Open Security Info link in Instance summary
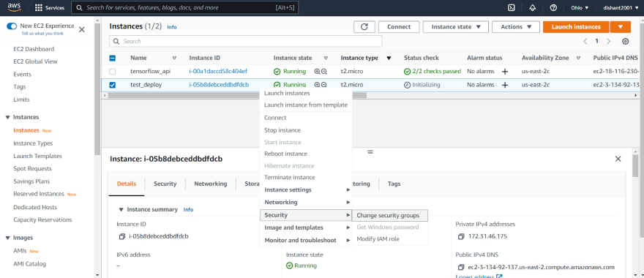 188,209
